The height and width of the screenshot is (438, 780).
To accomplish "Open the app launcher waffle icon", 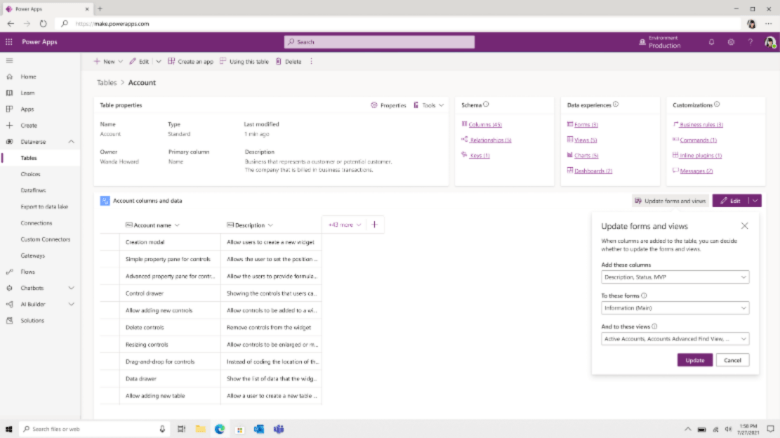I will pos(9,42).
